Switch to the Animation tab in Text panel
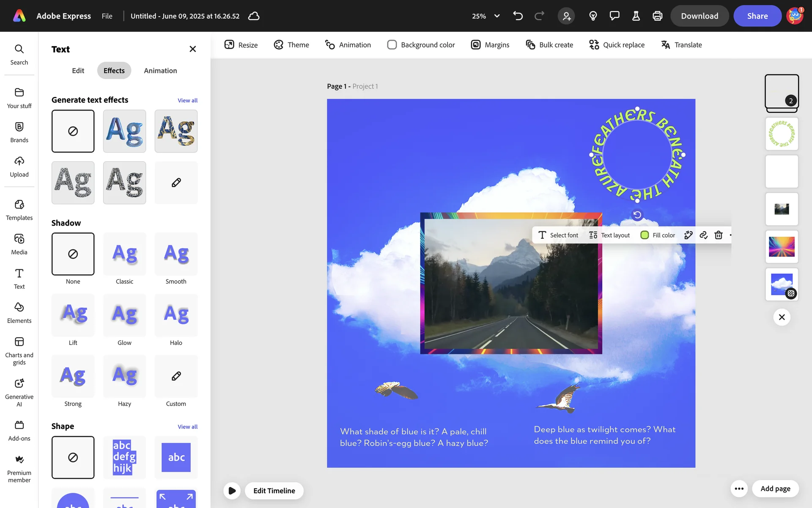The image size is (812, 508). click(160, 71)
